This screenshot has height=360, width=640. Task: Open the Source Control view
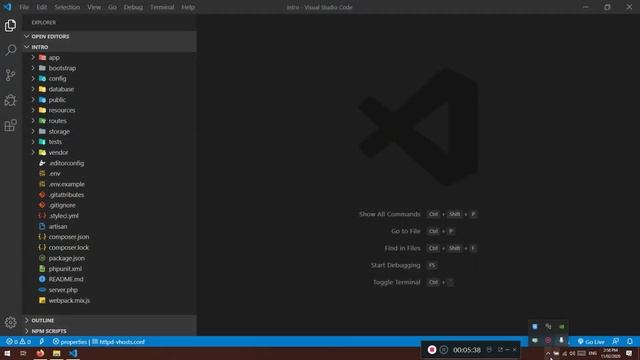coord(10,75)
